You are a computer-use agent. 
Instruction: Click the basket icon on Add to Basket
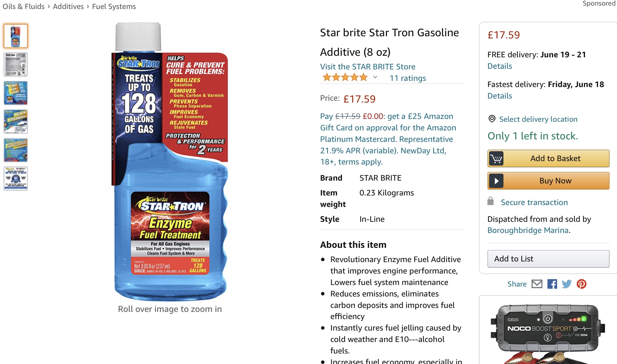[x=496, y=158]
